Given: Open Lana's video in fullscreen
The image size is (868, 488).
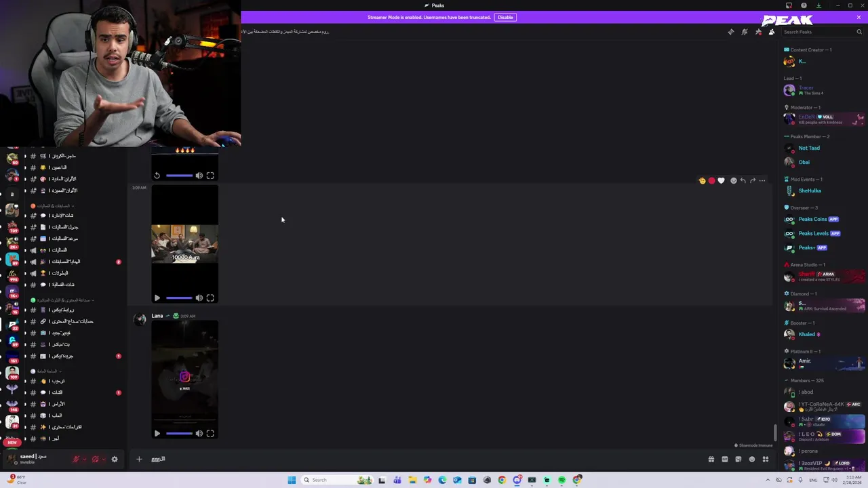Looking at the screenshot, I should (210, 433).
